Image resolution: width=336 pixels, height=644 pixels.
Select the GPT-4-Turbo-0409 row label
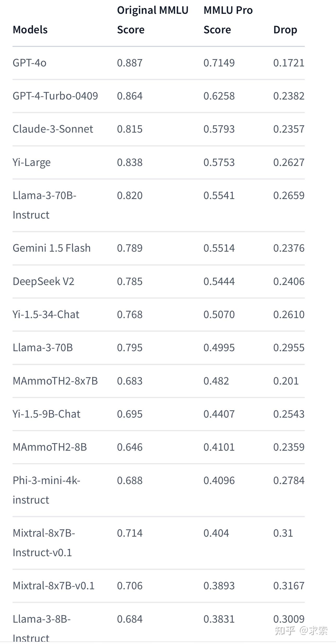pos(55,96)
